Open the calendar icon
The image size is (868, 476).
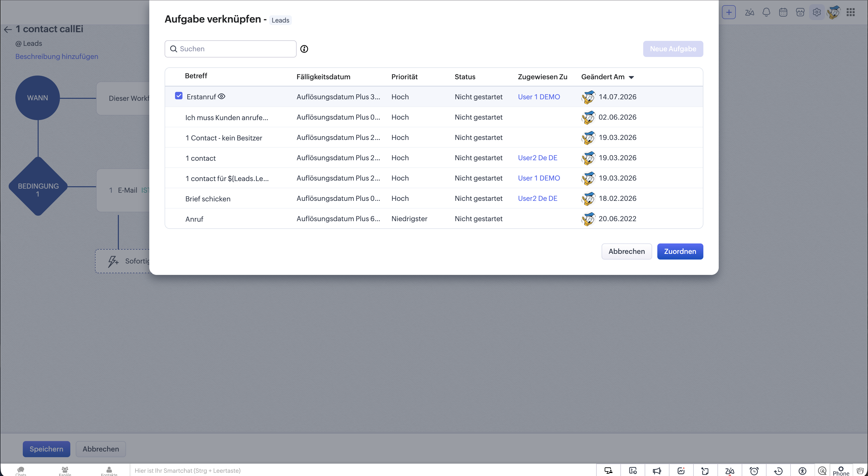pos(783,12)
